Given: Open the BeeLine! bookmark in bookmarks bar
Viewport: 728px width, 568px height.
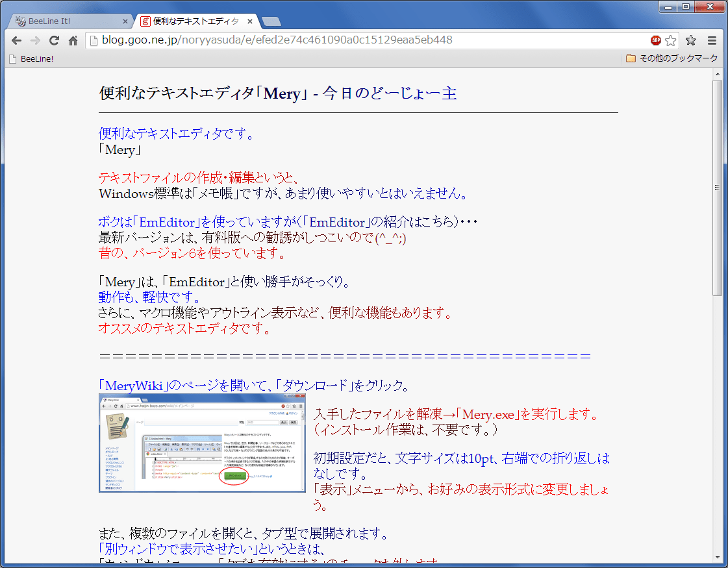Looking at the screenshot, I should (x=31, y=58).
